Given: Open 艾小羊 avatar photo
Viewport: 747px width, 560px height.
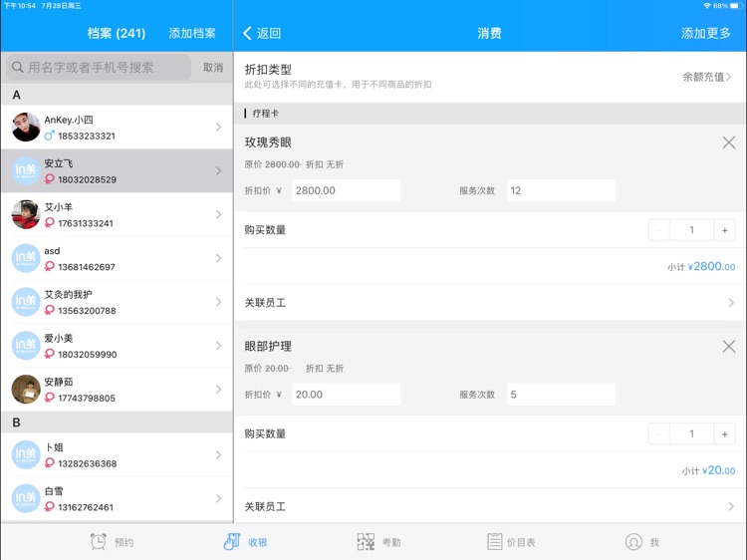Looking at the screenshot, I should pos(26,214).
